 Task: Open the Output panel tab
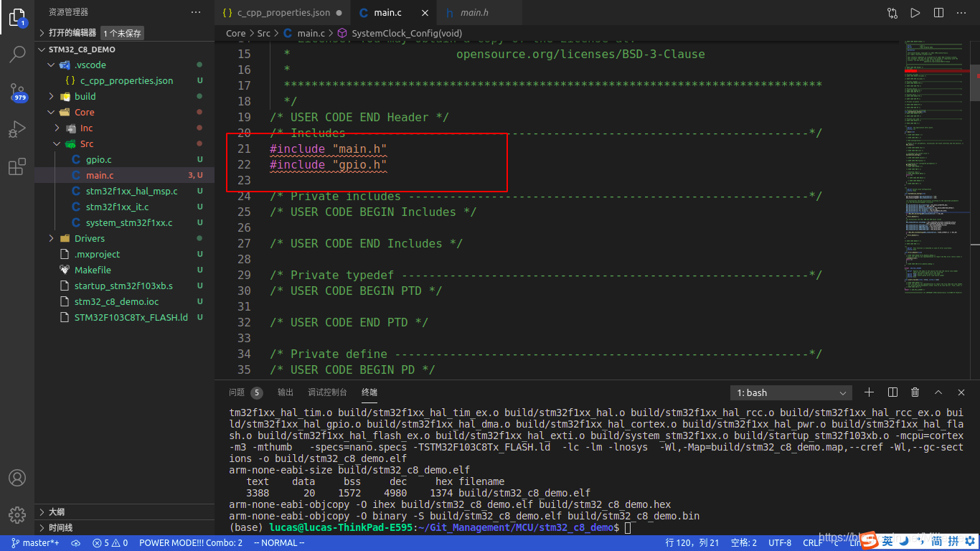tap(286, 392)
